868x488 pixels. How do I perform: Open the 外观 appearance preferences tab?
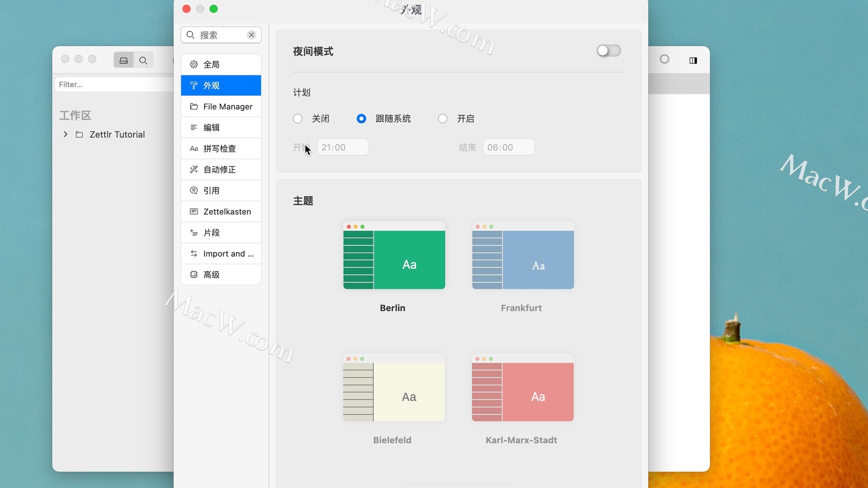pyautogui.click(x=221, y=85)
